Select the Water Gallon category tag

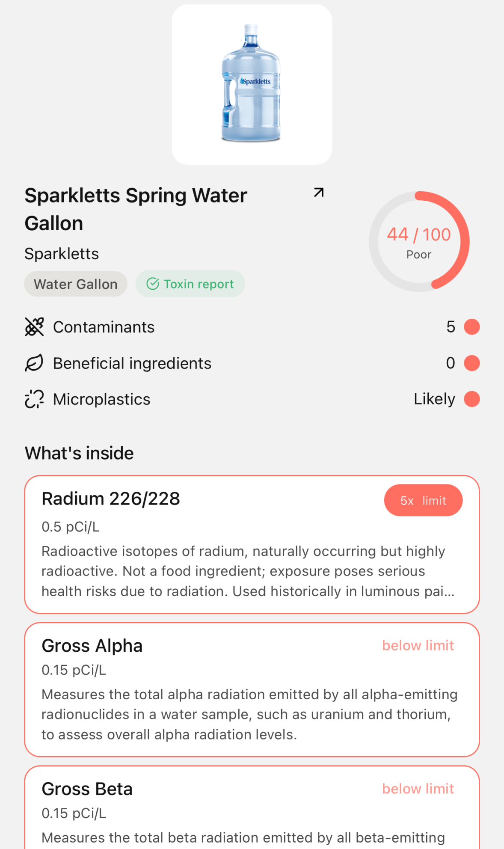[x=76, y=284]
